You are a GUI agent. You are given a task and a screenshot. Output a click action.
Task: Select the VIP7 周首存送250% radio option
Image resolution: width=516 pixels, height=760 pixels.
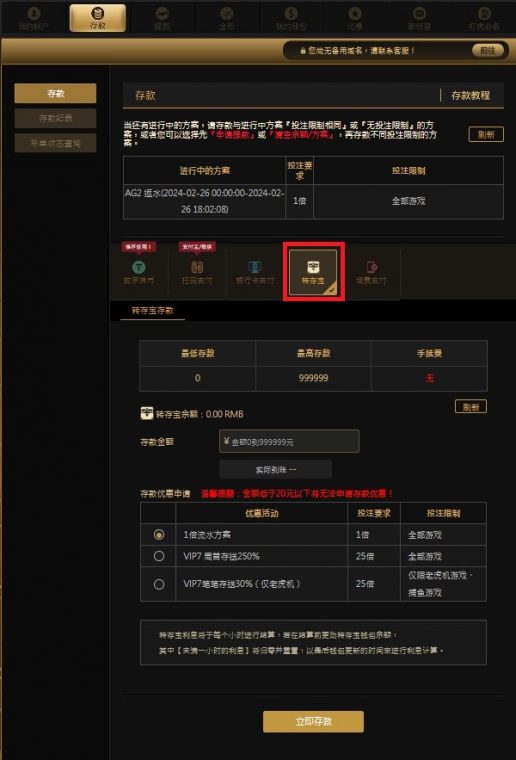coord(158,556)
